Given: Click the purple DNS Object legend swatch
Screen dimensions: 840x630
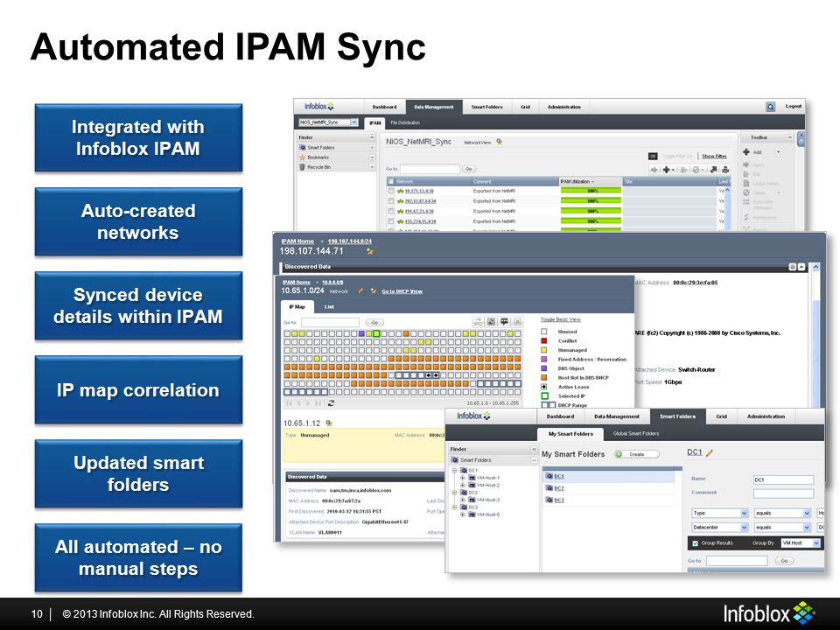Looking at the screenshot, I should click(543, 368).
